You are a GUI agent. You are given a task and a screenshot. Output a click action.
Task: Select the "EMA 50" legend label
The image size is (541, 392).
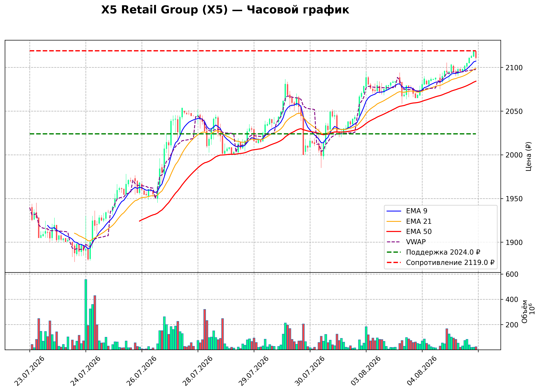click(419, 232)
